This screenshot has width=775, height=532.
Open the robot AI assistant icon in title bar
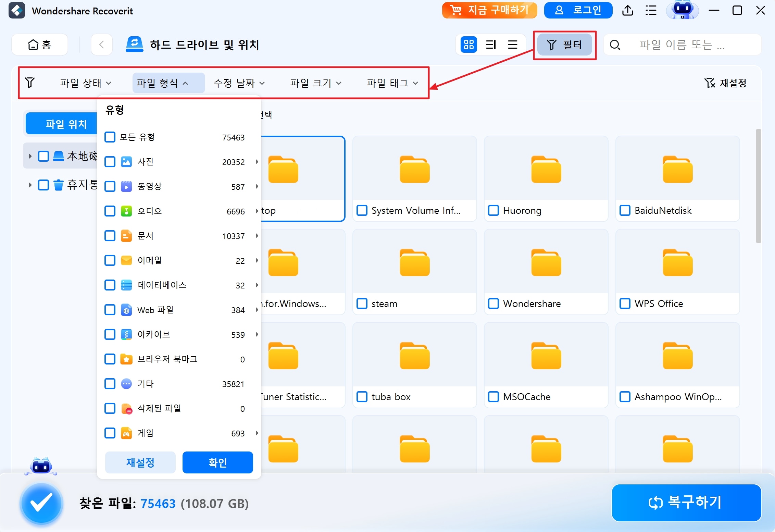(682, 10)
